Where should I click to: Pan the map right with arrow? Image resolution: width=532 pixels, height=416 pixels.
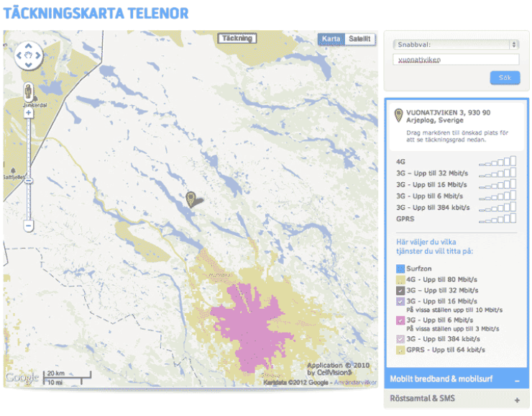tap(37, 55)
